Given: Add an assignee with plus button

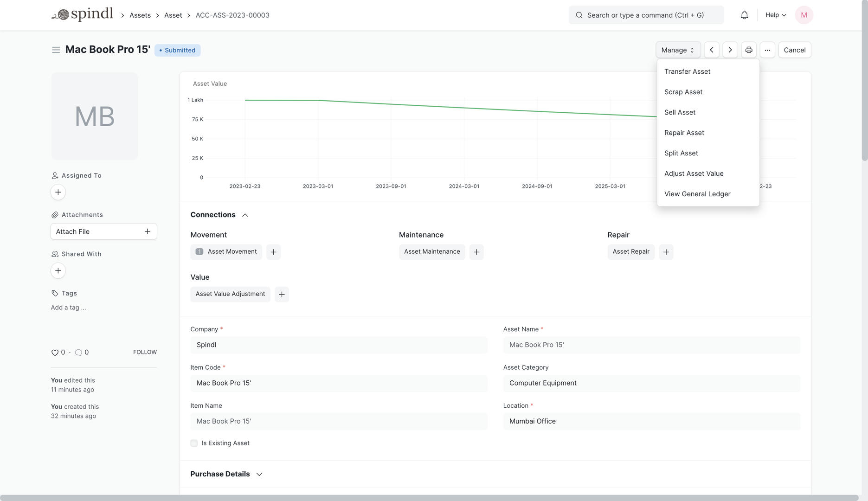Looking at the screenshot, I should click(x=58, y=192).
